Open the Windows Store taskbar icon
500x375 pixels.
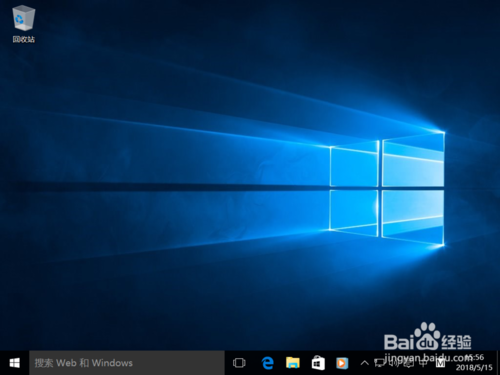318,363
